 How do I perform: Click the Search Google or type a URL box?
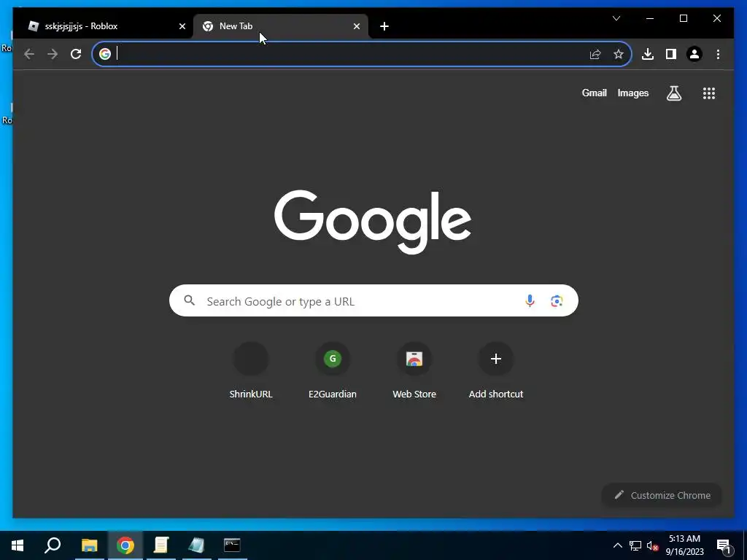(x=373, y=300)
